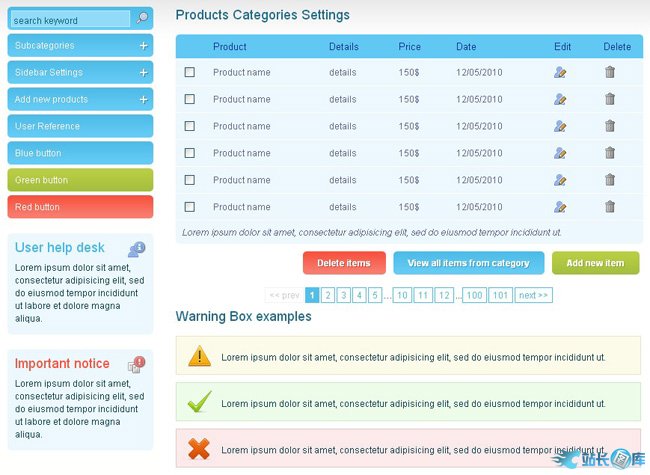Click the green checkmark success icon

(x=200, y=403)
